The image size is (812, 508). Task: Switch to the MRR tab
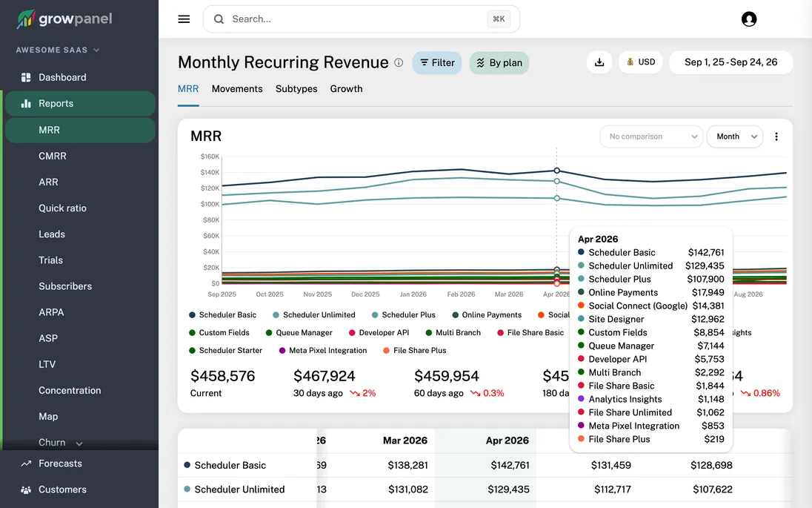pyautogui.click(x=188, y=89)
